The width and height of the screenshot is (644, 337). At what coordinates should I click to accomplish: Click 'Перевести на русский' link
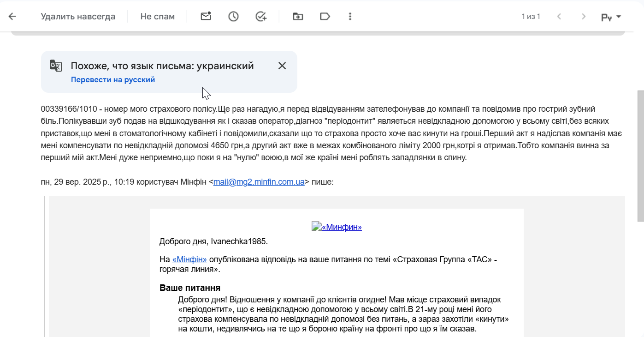click(113, 80)
